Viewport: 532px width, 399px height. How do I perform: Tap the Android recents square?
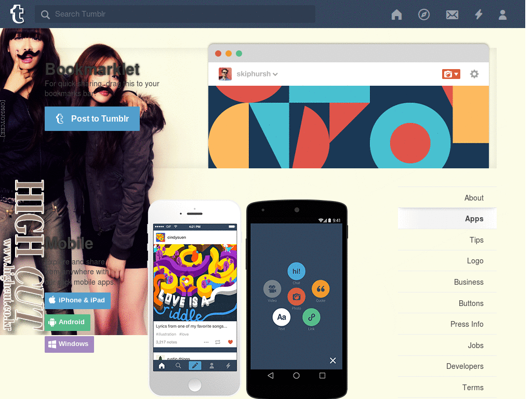[322, 376]
